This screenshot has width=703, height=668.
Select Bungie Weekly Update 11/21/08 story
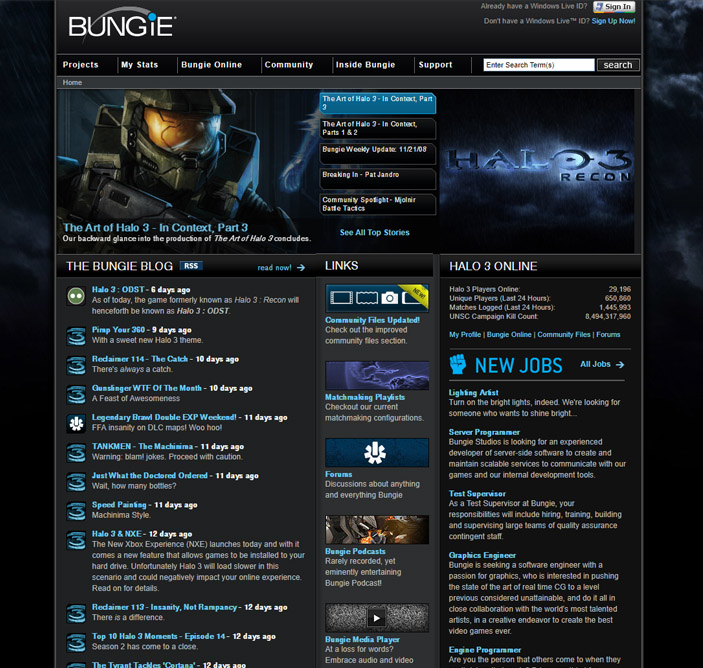point(378,153)
